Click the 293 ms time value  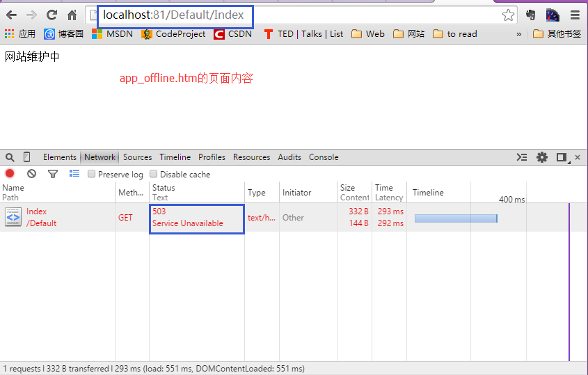(390, 212)
